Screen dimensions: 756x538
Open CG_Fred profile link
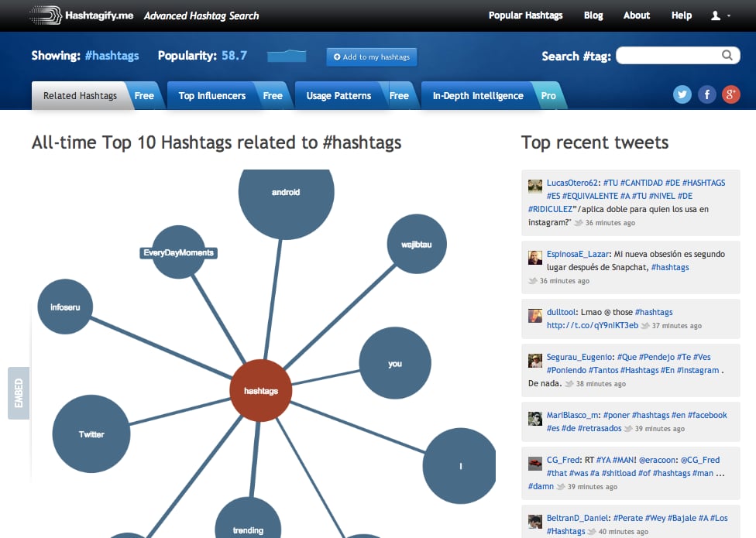point(563,460)
